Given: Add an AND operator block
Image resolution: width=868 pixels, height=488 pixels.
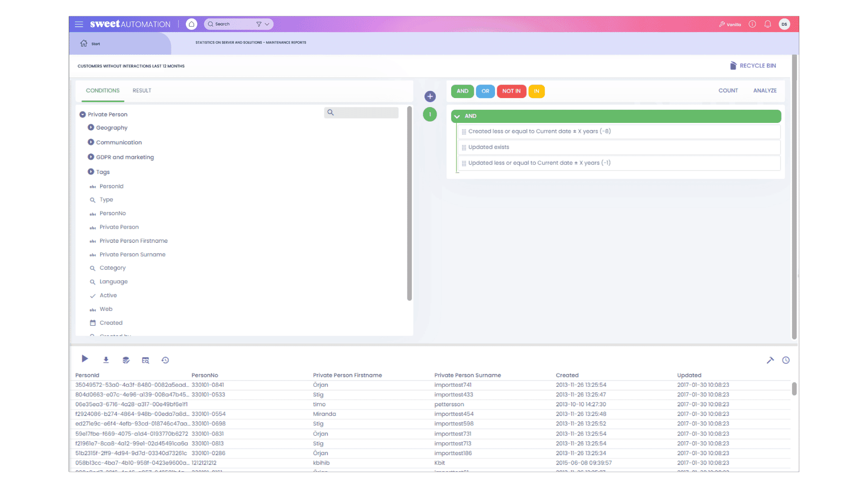Looking at the screenshot, I should pyautogui.click(x=462, y=91).
